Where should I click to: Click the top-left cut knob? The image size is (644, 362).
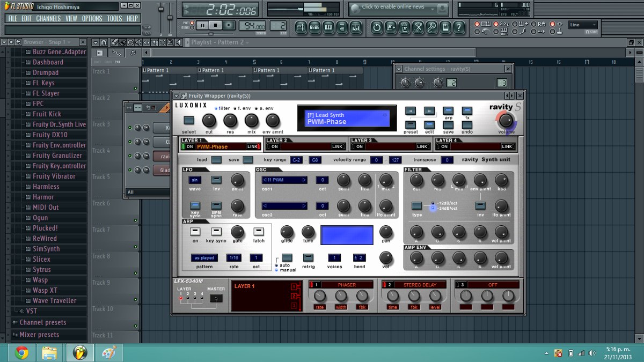click(x=209, y=121)
